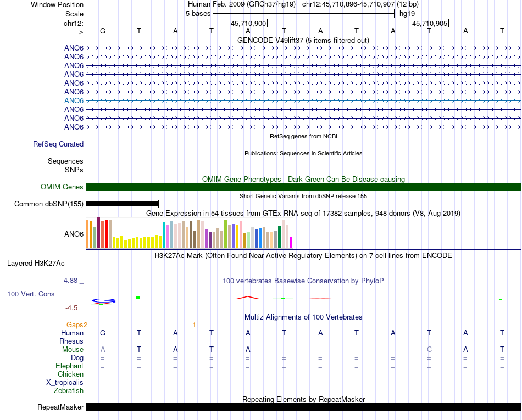The width and height of the screenshot is (522, 420).
Task: Click the 4.88 conservation axis maximum
Action: pyautogui.click(x=70, y=281)
